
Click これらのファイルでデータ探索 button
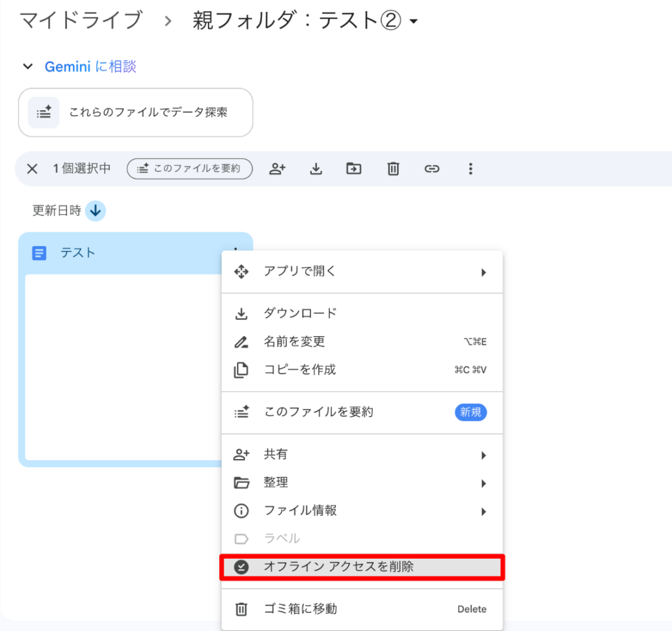click(136, 112)
